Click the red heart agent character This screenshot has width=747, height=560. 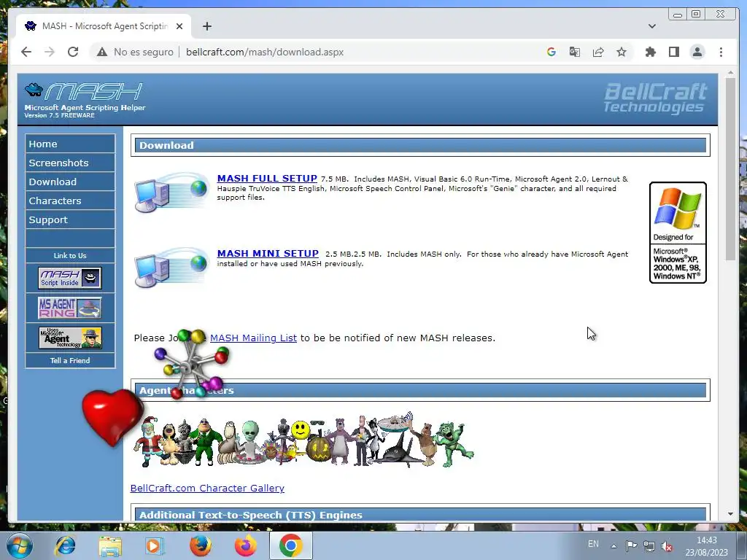[112, 416]
